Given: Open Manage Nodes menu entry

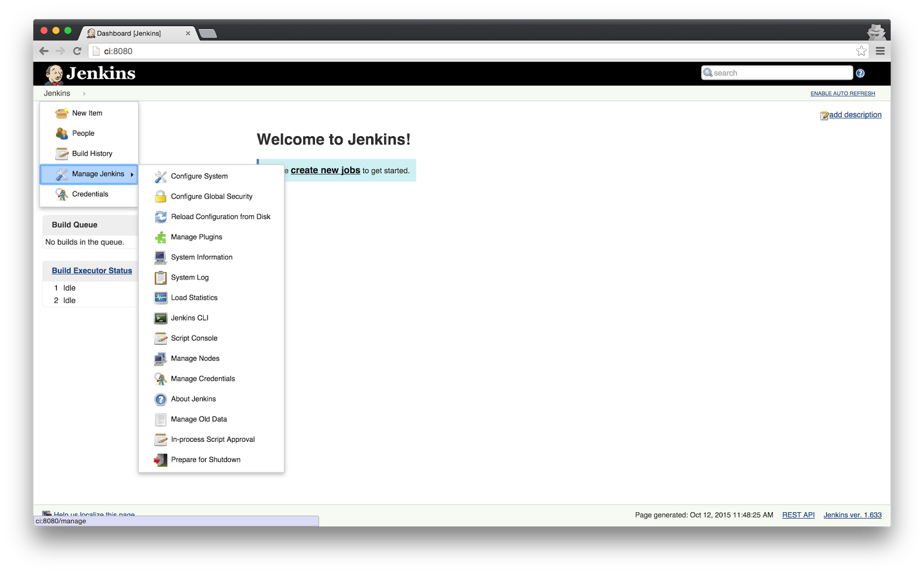Looking at the screenshot, I should click(x=195, y=359).
